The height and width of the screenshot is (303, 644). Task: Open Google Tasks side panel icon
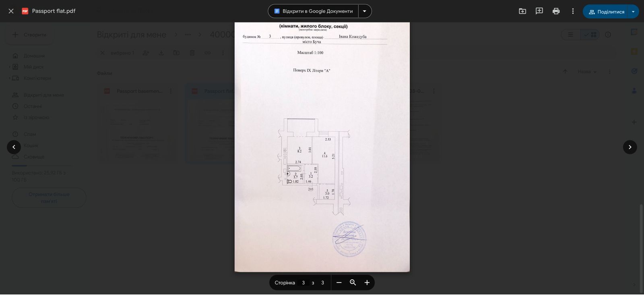634,71
